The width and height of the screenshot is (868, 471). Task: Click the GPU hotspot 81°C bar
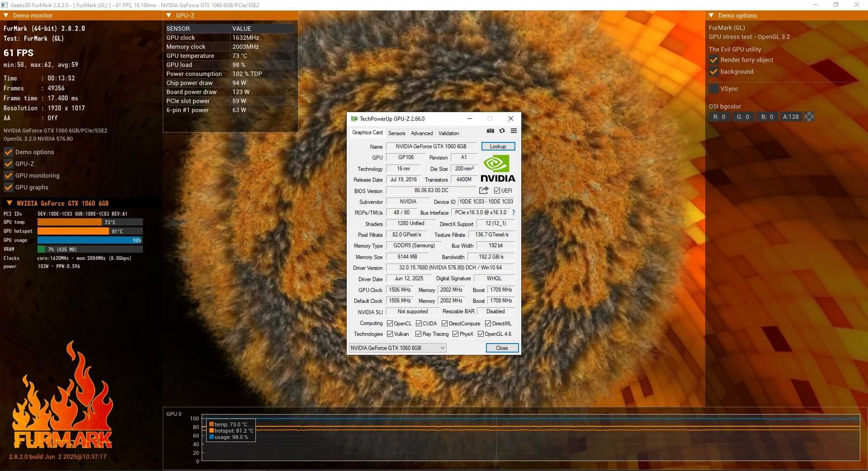pos(90,231)
